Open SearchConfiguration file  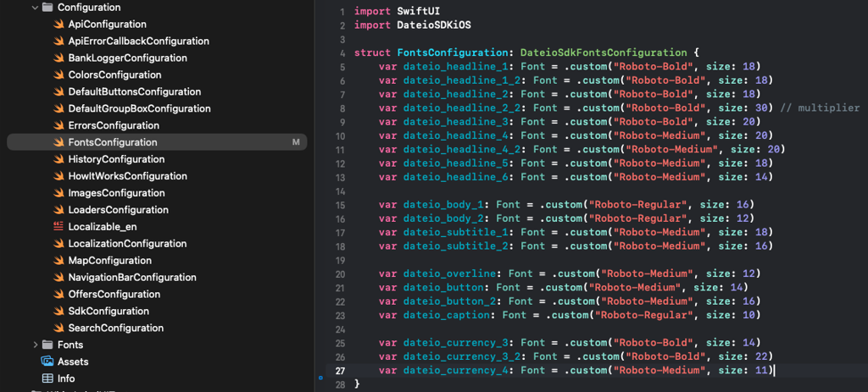point(115,328)
